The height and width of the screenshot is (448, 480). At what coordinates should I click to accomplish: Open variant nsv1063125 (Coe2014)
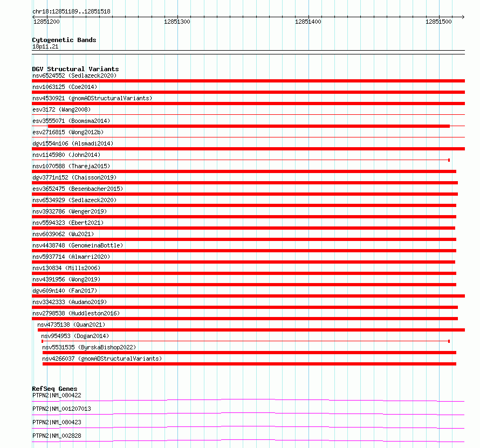(x=65, y=87)
